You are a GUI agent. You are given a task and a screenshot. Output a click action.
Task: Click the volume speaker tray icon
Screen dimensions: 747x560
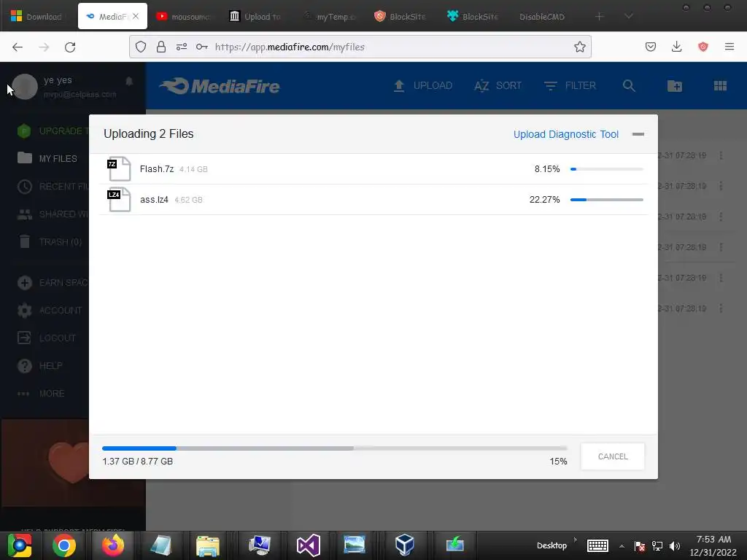point(674,546)
